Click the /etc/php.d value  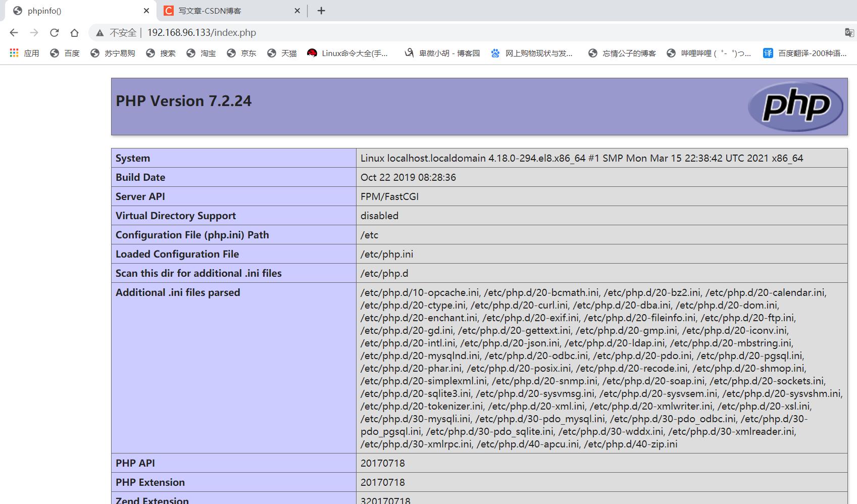pos(384,273)
